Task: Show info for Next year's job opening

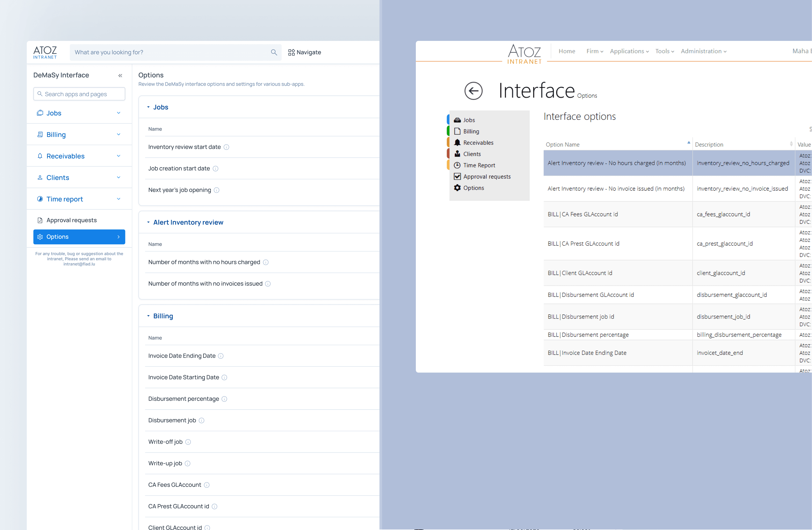Action: click(216, 190)
